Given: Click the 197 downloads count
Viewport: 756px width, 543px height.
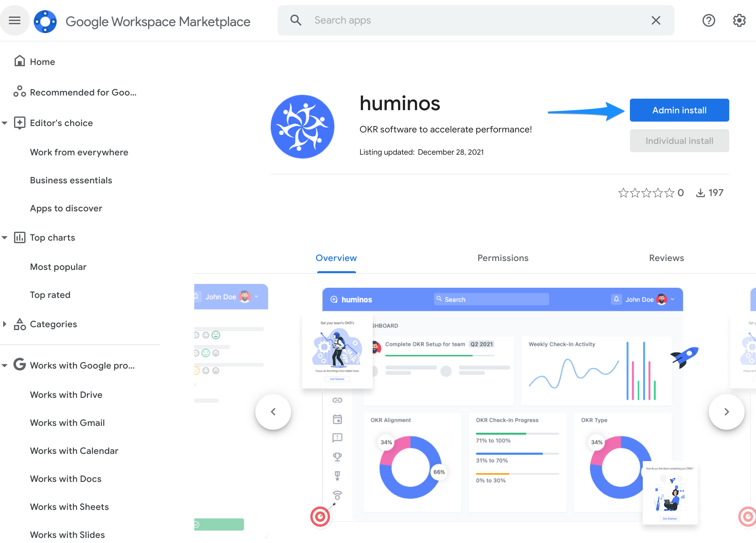Looking at the screenshot, I should coord(716,193).
